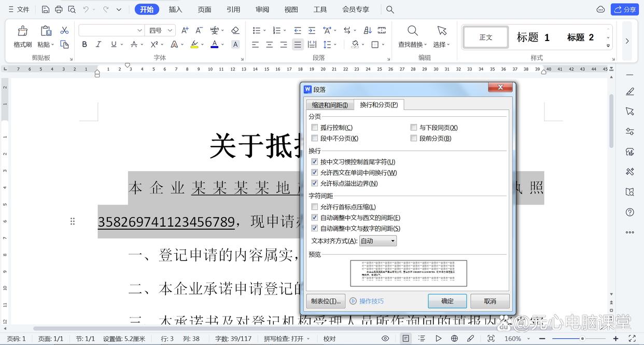Click the Decrease font size icon
This screenshot has height=345, width=644.
tap(199, 31)
